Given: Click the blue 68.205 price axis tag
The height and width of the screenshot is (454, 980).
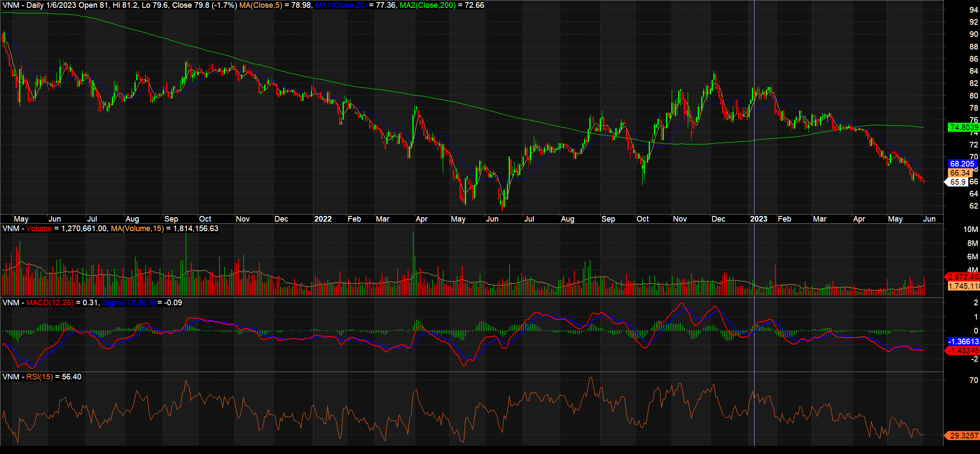Looking at the screenshot, I should [962, 163].
